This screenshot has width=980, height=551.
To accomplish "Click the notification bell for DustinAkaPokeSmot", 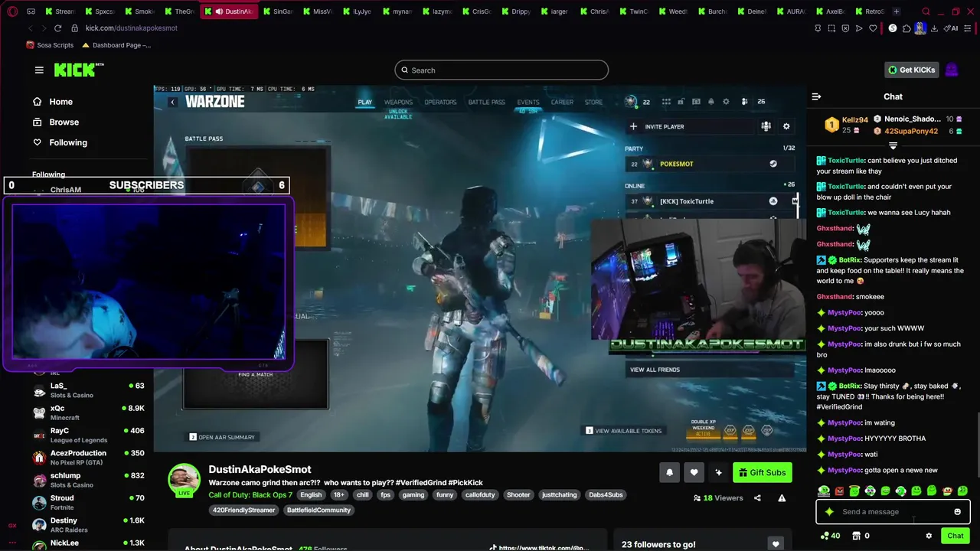I will click(669, 472).
